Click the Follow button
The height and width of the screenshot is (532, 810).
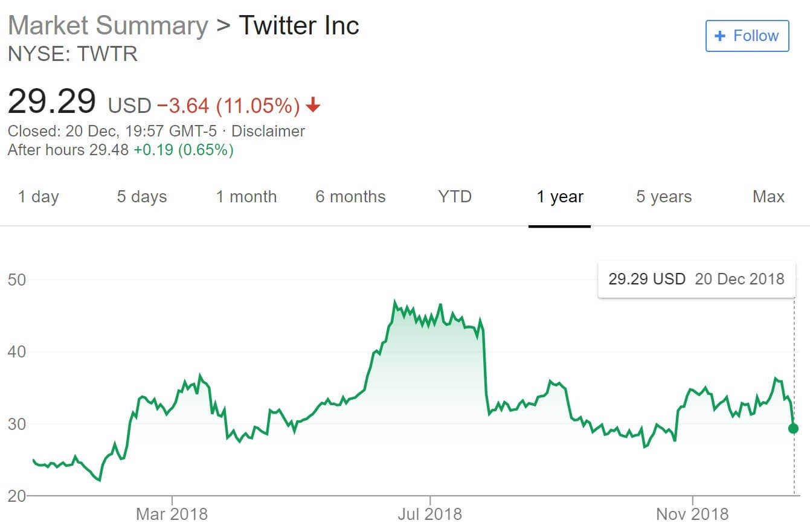click(747, 36)
